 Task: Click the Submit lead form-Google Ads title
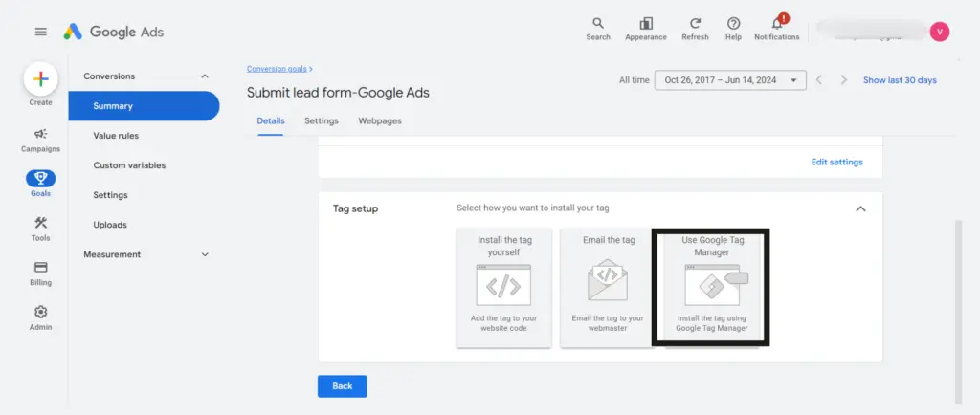(338, 93)
